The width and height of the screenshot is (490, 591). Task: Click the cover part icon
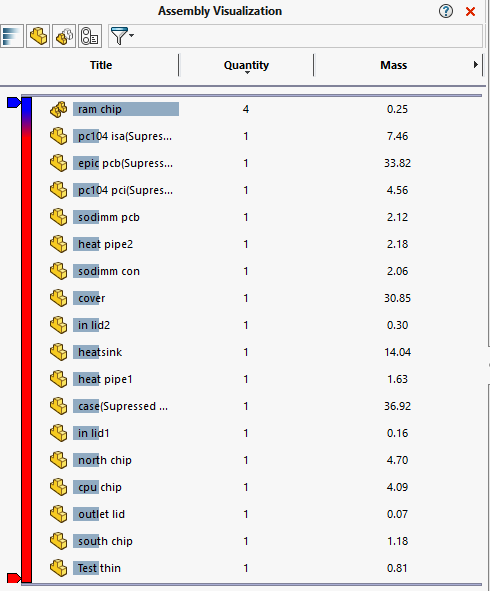coord(58,298)
